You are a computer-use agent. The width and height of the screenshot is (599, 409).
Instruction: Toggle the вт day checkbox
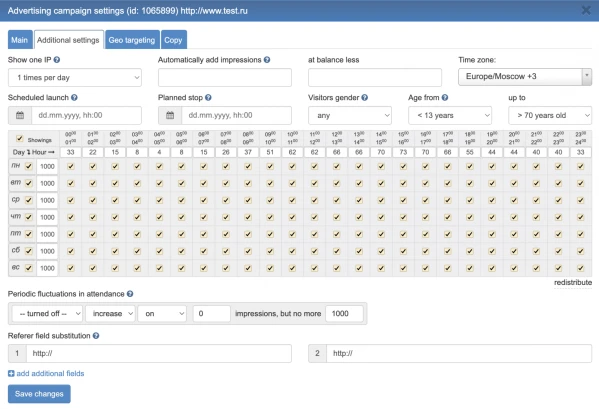click(x=29, y=183)
